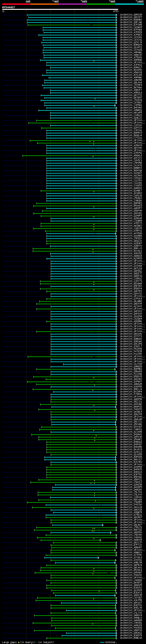Open hit UniRef100_B9DHB0
The image size is (146, 644).
[131, 20]
